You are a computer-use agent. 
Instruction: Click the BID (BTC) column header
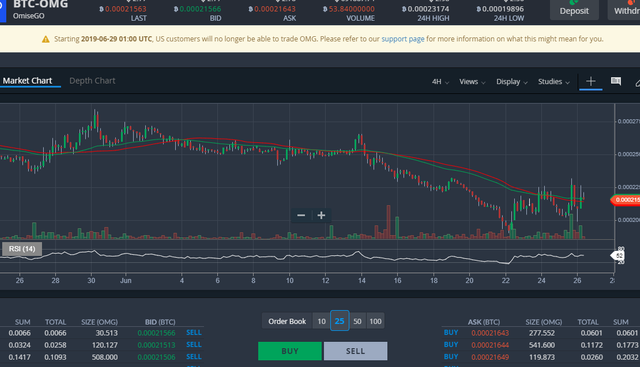click(160, 322)
